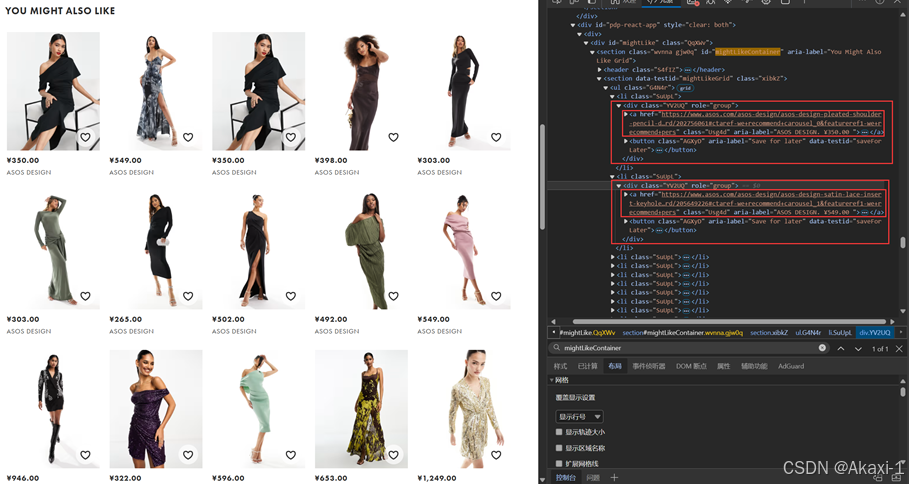Collapse the div mightLike QqXWv node

[x=586, y=42]
